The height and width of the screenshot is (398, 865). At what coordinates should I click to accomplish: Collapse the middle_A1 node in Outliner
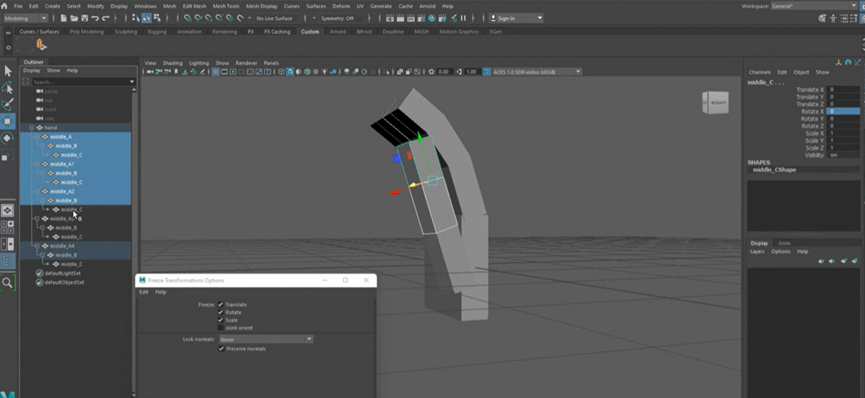[37, 164]
